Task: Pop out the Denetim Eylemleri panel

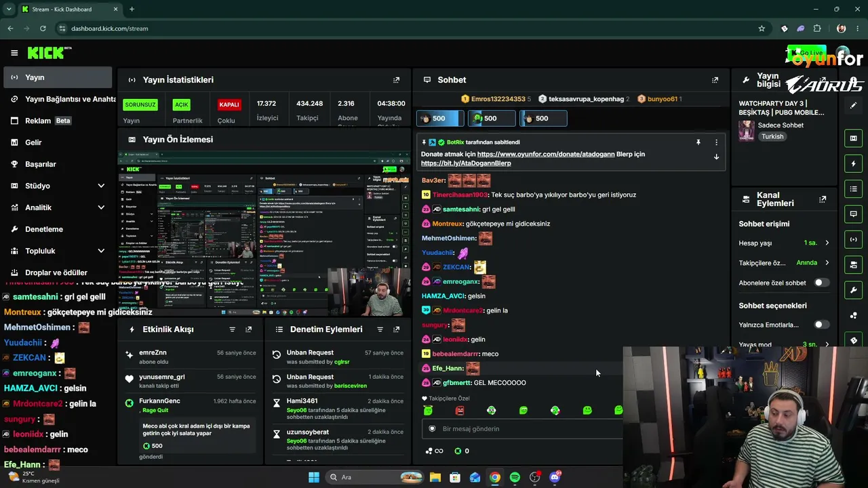Action: (x=397, y=329)
